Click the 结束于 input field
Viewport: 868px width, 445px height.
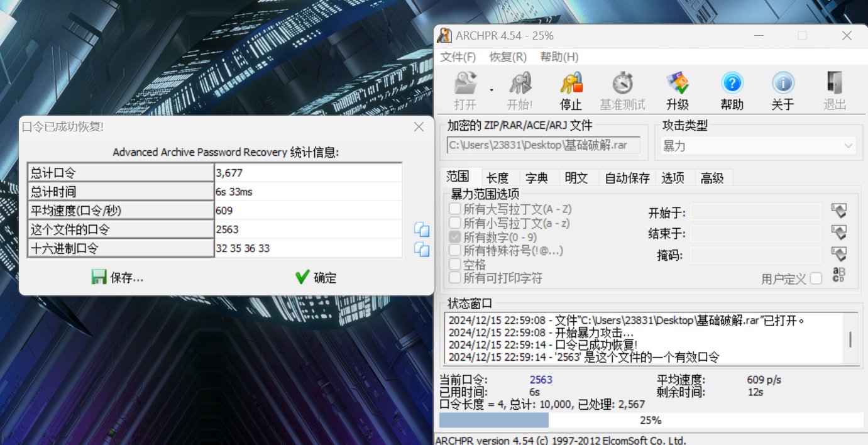coord(755,234)
